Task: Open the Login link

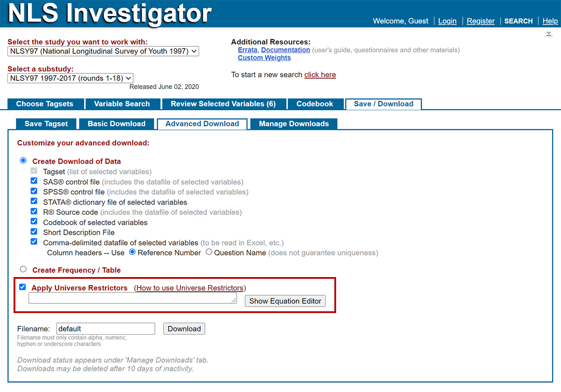Action: pyautogui.click(x=447, y=21)
